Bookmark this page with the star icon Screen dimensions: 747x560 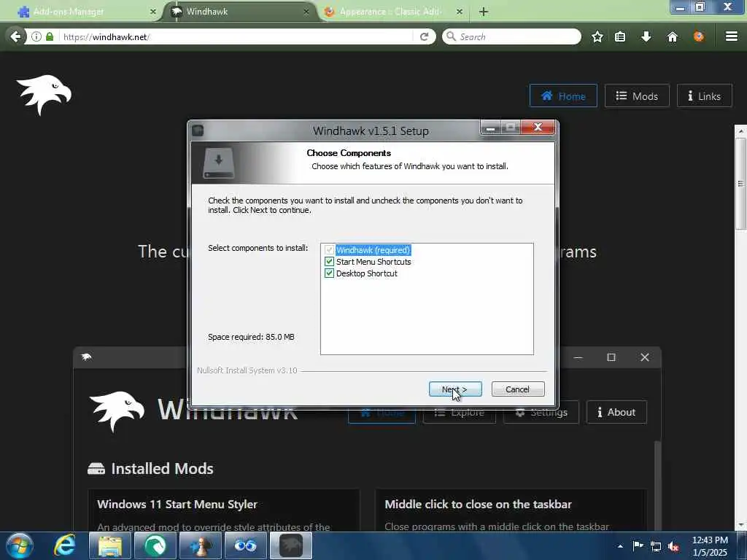(x=597, y=36)
